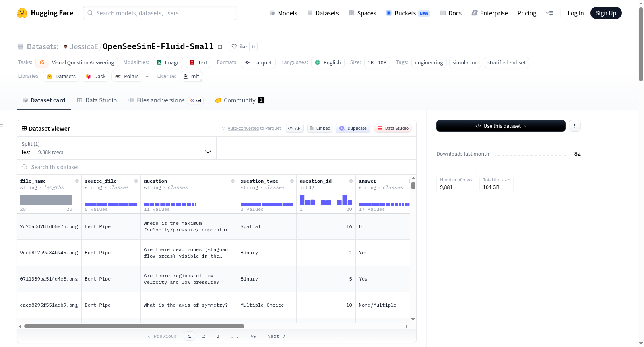Open Models in the top navigation
This screenshot has height=347, width=644.
[283, 13]
